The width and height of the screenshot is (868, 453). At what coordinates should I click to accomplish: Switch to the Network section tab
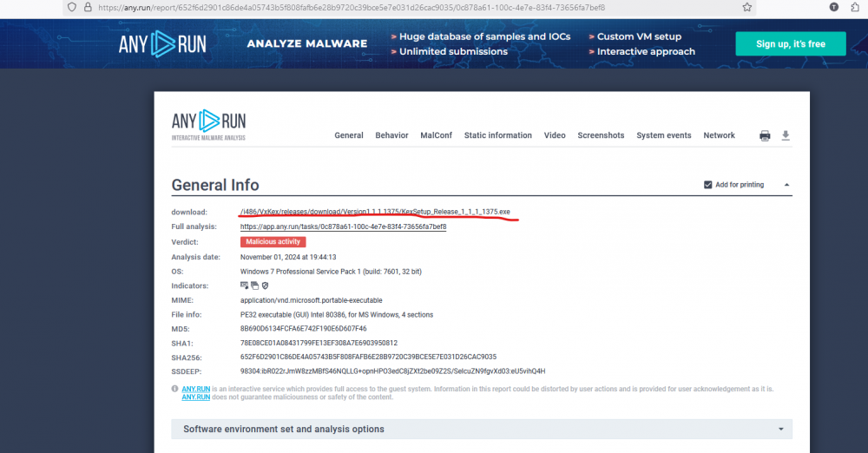[719, 135]
